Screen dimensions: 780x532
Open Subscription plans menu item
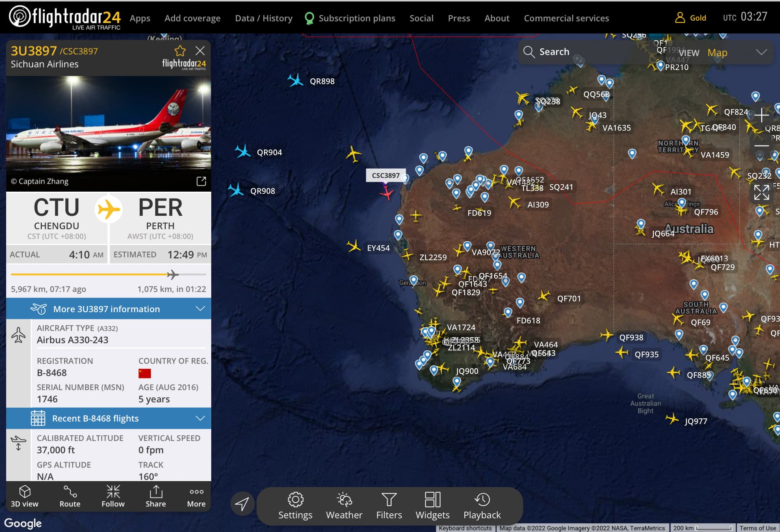[x=356, y=18]
